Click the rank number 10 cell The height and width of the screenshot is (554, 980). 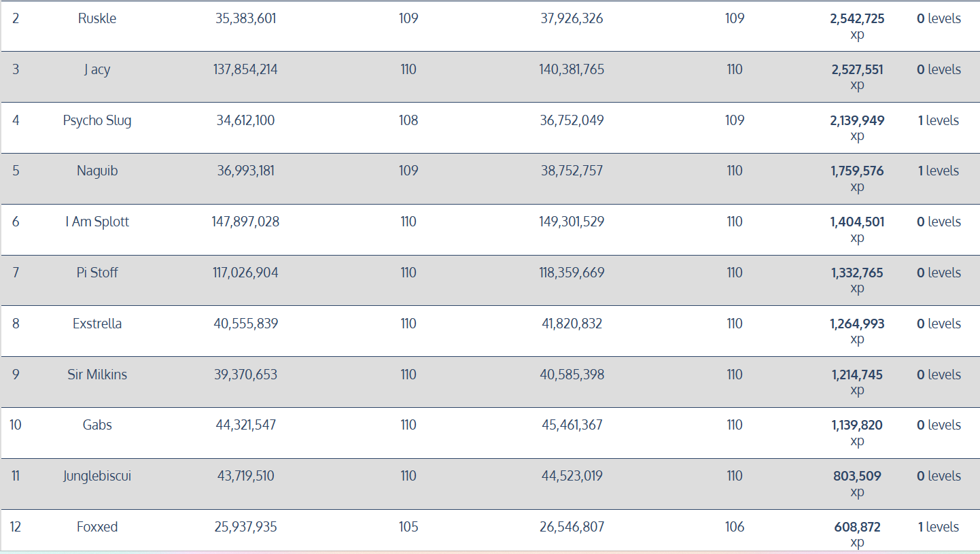click(x=16, y=426)
